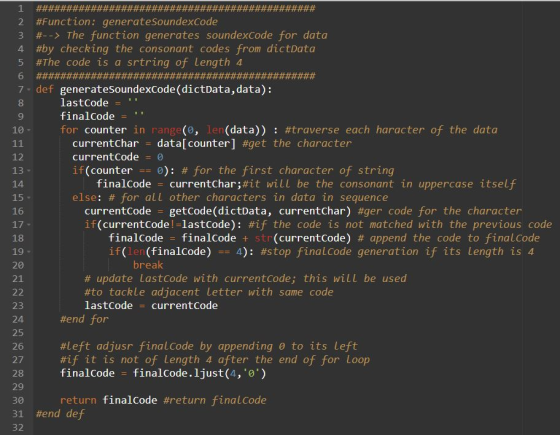Collapse the fold arrow at line 19
Image resolution: width=560 pixels, height=435 pixels.
[29, 252]
